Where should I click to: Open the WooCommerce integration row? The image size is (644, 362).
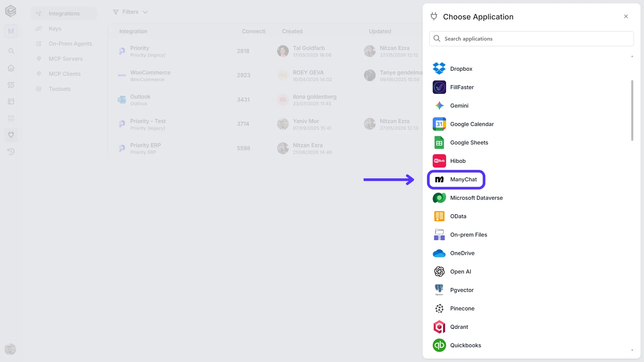pos(265,75)
